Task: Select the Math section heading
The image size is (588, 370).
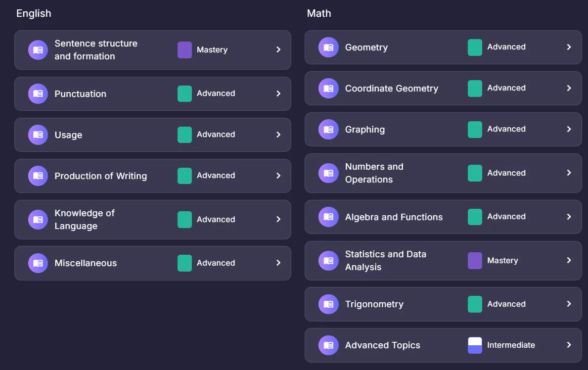Action: click(x=319, y=13)
